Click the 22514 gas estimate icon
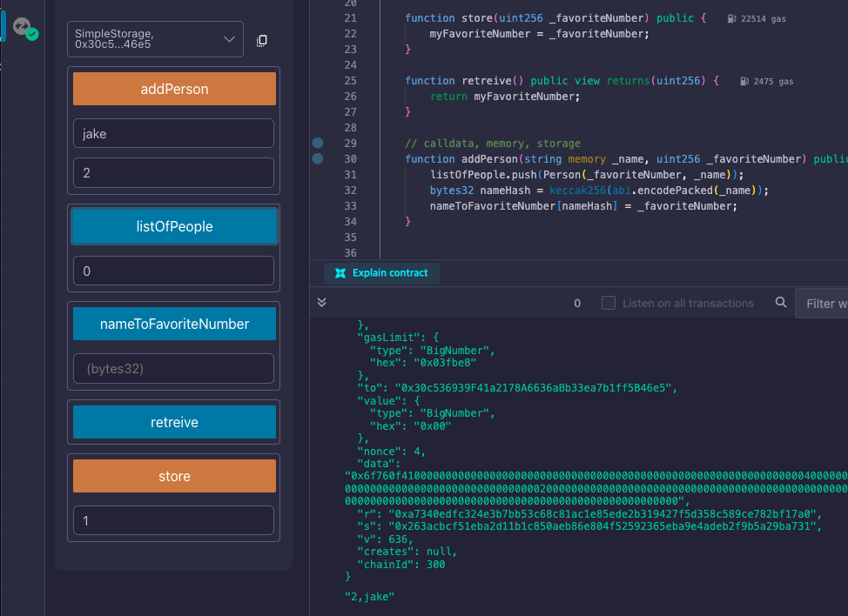This screenshot has width=848, height=616. point(731,18)
